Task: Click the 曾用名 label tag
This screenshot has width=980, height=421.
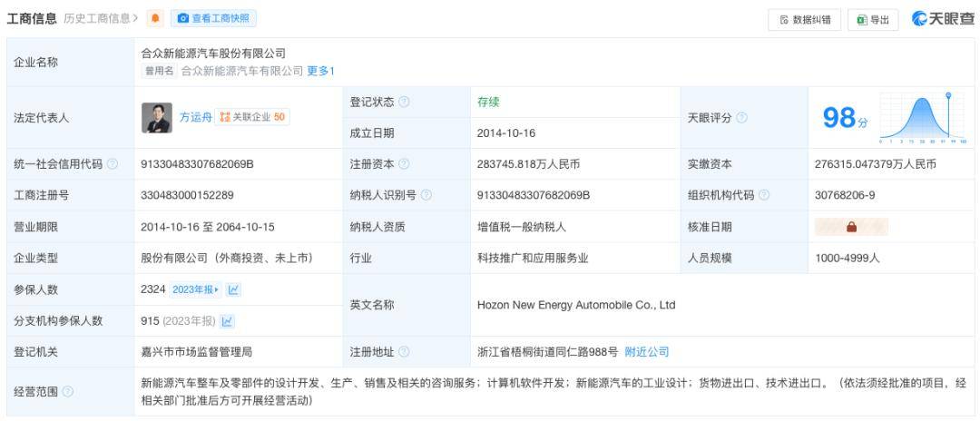Action: pos(160,71)
